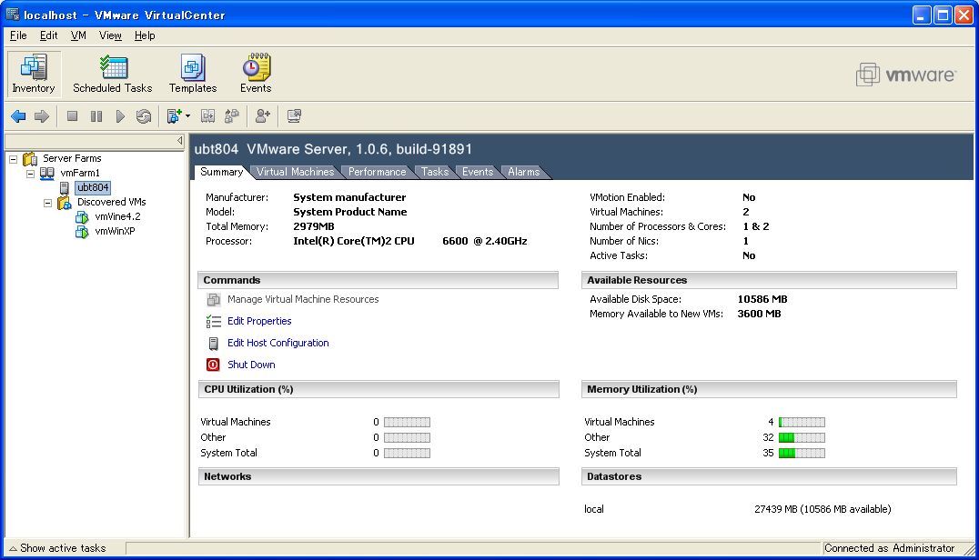Click the memory System Total utilization bar
The height and width of the screenshot is (560, 979).
pos(802,454)
